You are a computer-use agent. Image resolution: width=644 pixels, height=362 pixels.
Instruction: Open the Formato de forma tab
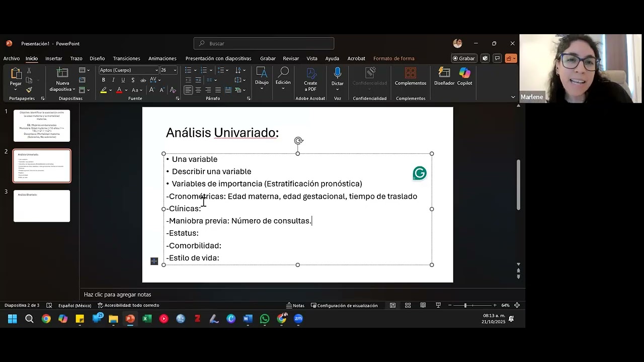pyautogui.click(x=393, y=58)
